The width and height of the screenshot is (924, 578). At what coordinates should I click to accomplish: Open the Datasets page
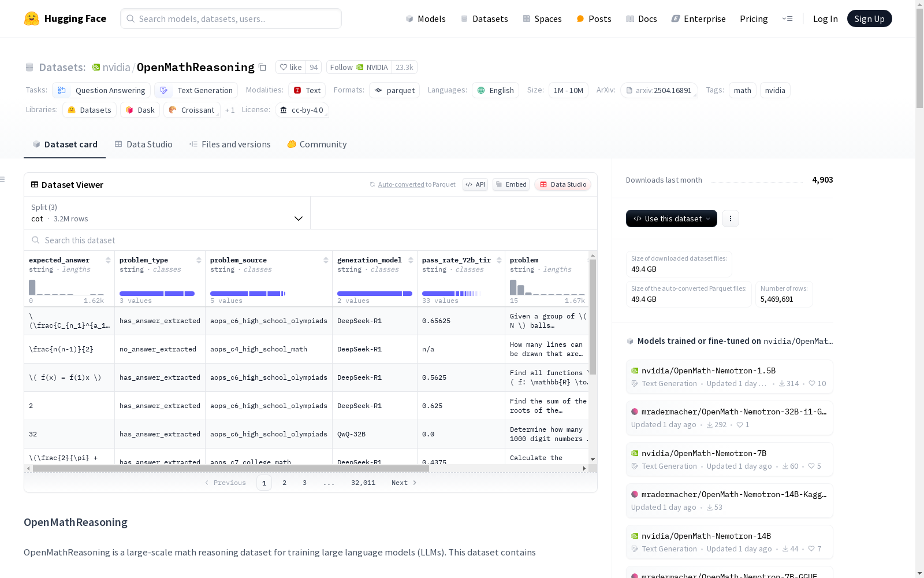[484, 18]
